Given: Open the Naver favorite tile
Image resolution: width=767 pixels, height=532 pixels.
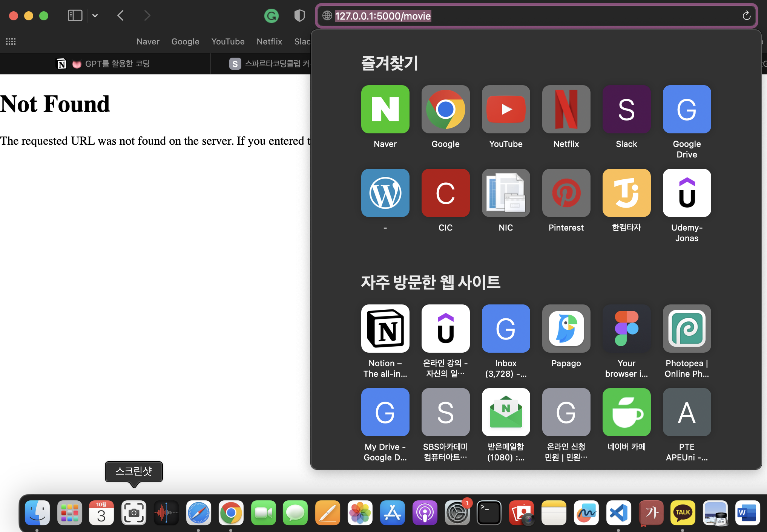Looking at the screenshot, I should point(385,109).
